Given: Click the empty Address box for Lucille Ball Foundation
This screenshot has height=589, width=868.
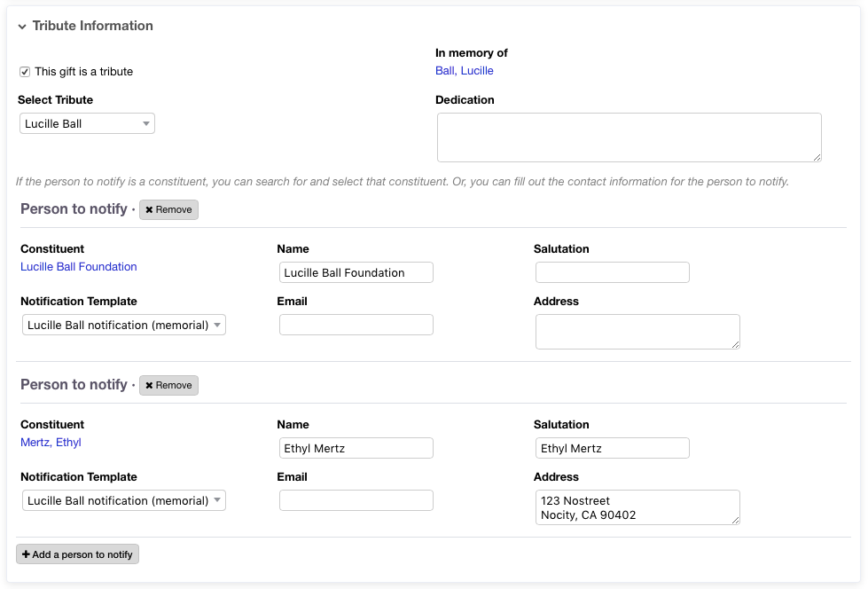Looking at the screenshot, I should coord(637,332).
